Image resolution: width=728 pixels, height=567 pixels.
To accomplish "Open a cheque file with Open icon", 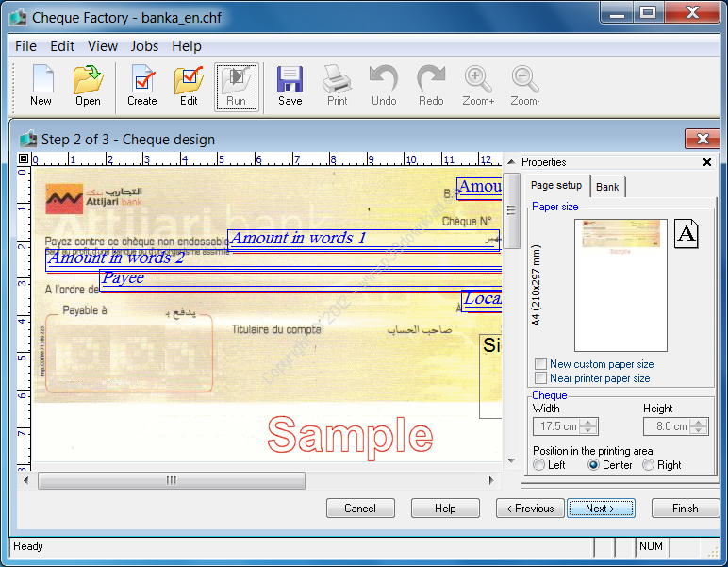I will coord(88,87).
